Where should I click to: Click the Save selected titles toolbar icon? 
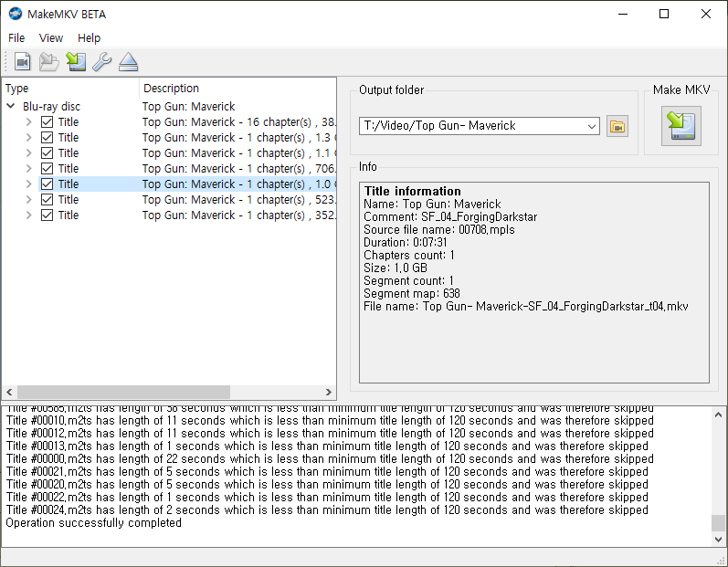pos(76,62)
